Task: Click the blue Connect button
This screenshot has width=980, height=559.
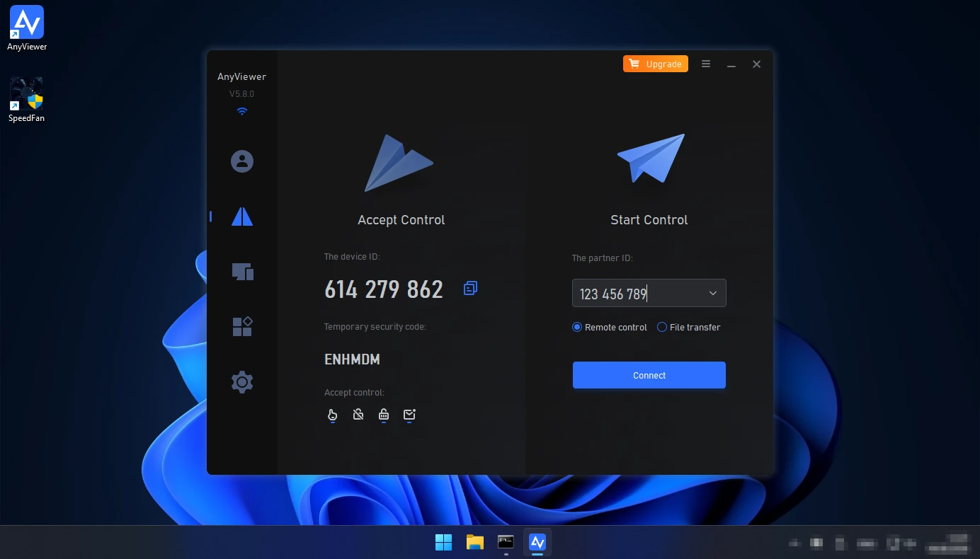Action: point(649,375)
